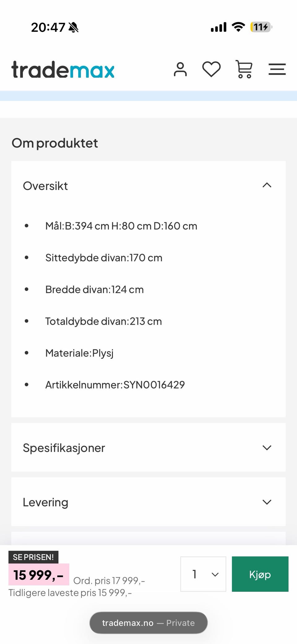Tap the trademax logo

[63, 69]
